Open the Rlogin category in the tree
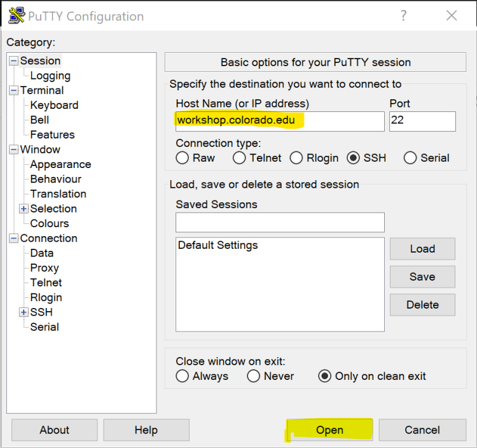Image resolution: width=477 pixels, height=448 pixels. pos(46,297)
